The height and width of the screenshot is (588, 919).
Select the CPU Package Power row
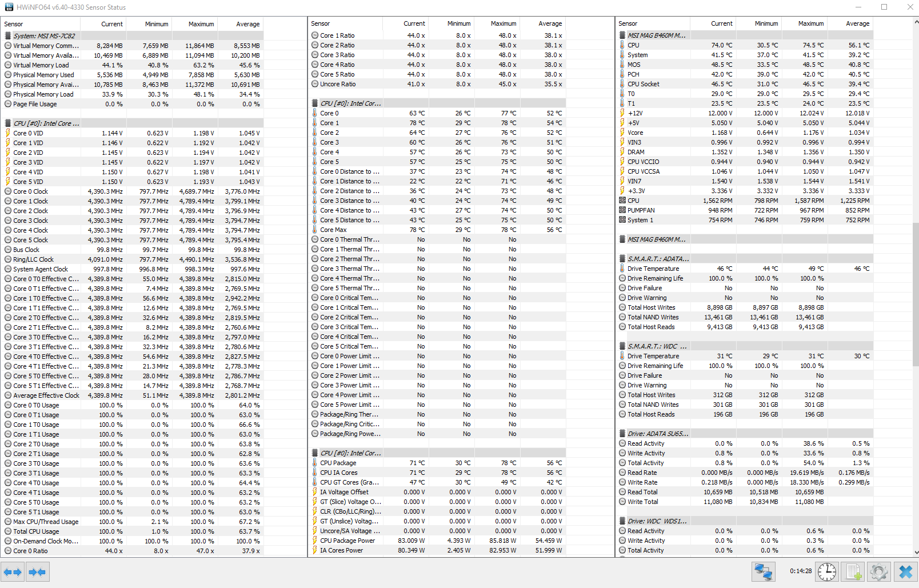(347, 541)
